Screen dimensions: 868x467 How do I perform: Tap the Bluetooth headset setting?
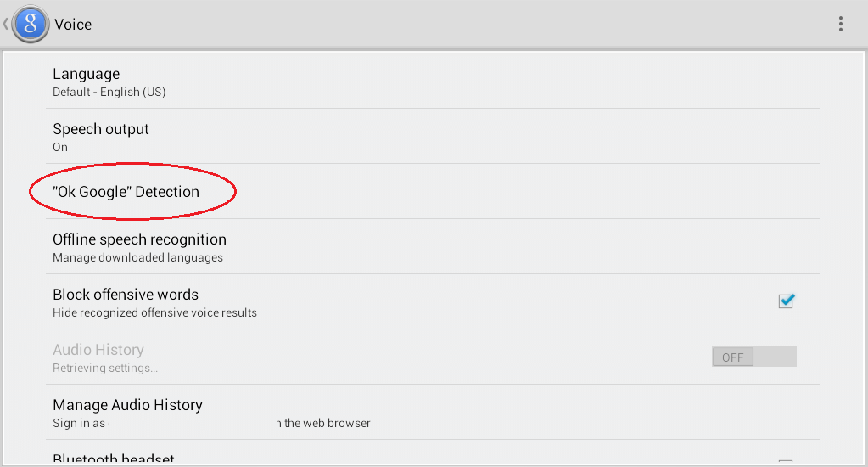[x=114, y=459]
